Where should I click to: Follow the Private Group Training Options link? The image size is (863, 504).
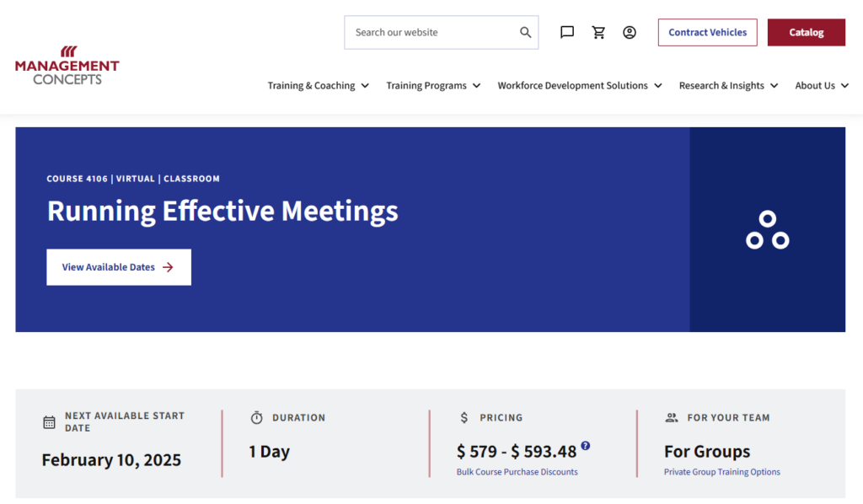[x=721, y=472]
